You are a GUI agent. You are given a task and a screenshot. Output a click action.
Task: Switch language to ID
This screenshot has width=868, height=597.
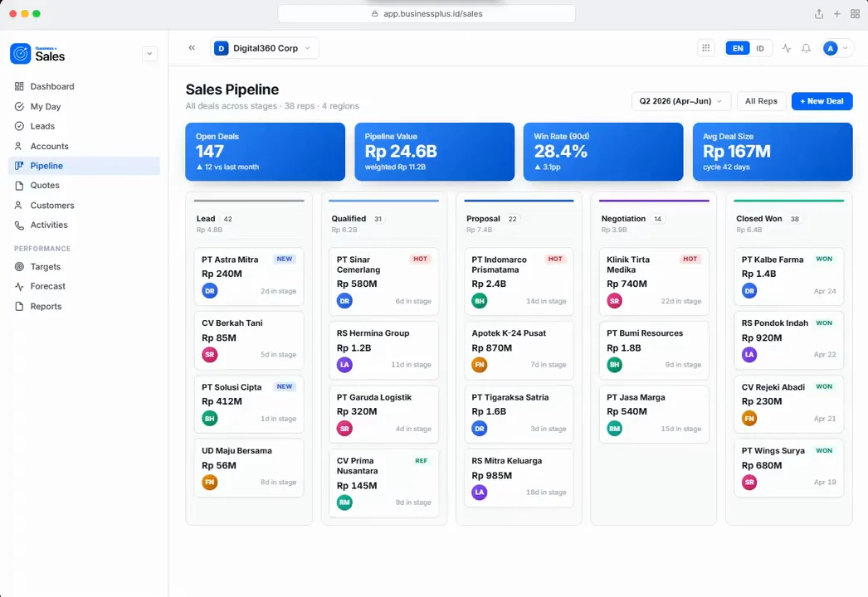tap(760, 48)
